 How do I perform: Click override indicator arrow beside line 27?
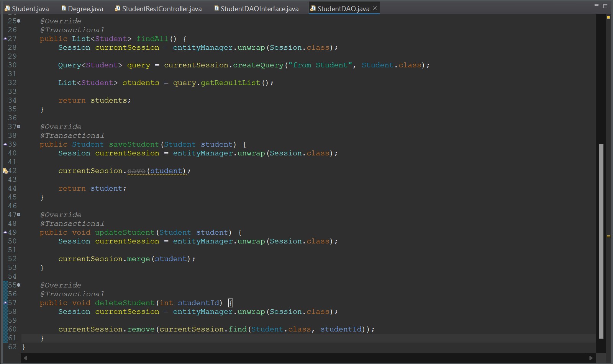5,39
